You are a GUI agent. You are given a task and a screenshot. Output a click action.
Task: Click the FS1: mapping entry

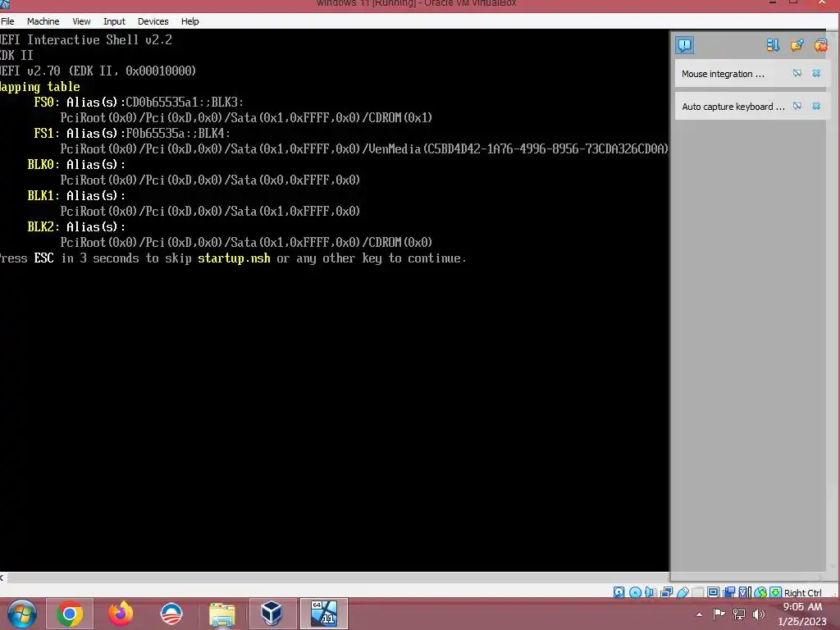pyautogui.click(x=47, y=133)
